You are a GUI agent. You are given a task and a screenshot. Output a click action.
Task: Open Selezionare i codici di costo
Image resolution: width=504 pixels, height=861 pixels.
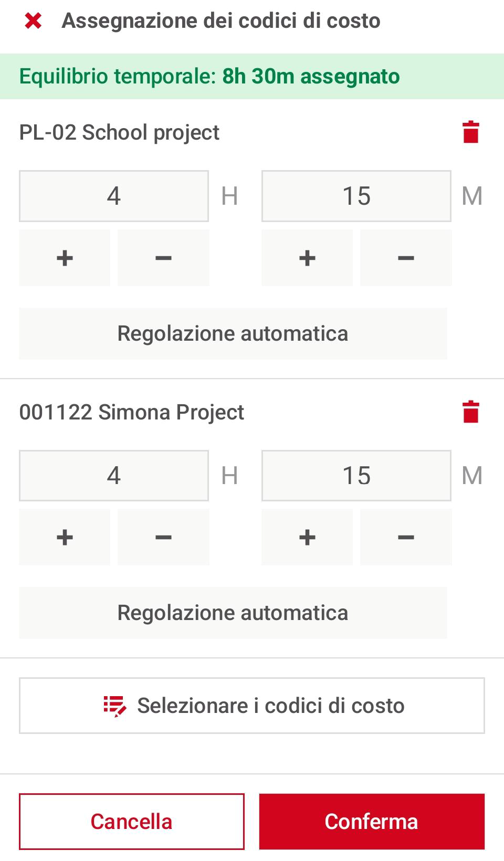pyautogui.click(x=252, y=706)
